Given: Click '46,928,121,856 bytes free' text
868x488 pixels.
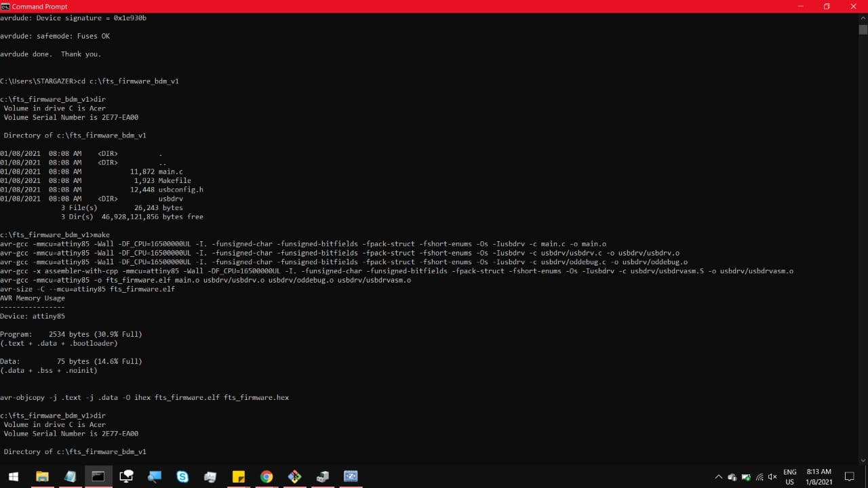Looking at the screenshot, I should coord(153,217).
